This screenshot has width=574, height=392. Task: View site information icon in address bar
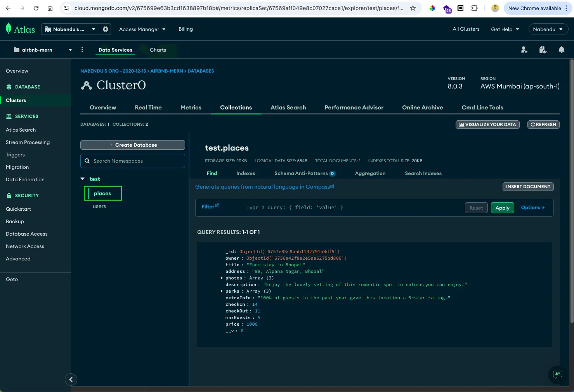[67, 8]
